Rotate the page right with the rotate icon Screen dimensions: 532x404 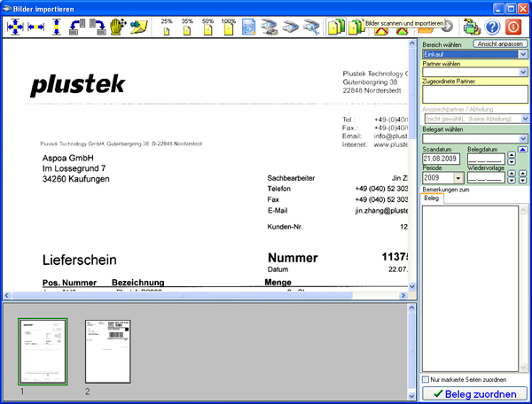click(x=98, y=27)
